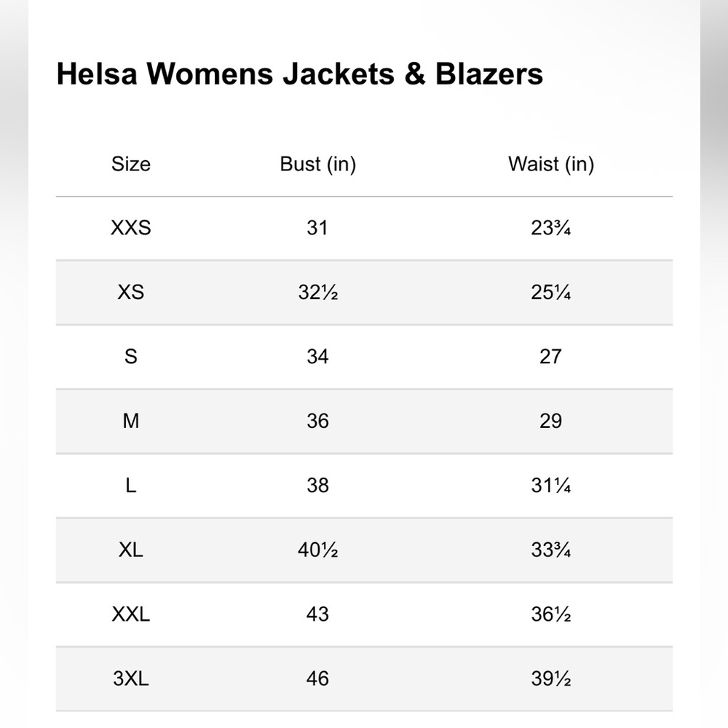This screenshot has width=728, height=728.
Task: Click the Helsa Womens Jackets & Blazers heading
Action: coord(299,74)
